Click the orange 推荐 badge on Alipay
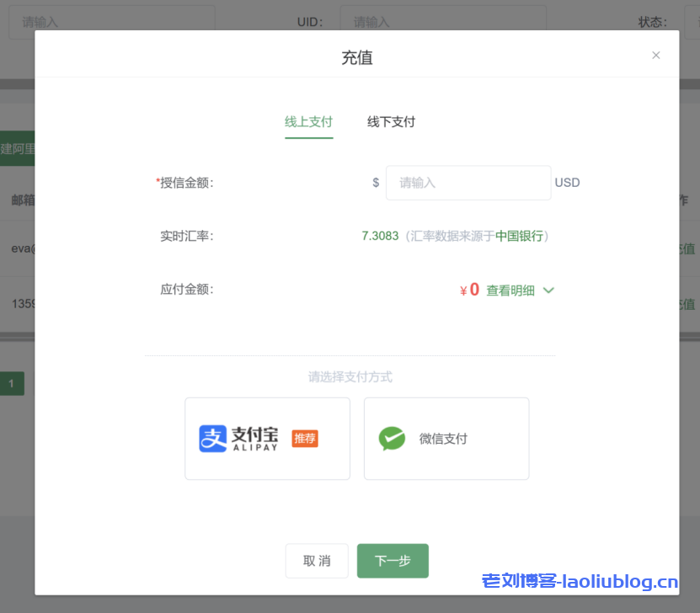Viewport: 700px width, 613px height. pos(304,439)
